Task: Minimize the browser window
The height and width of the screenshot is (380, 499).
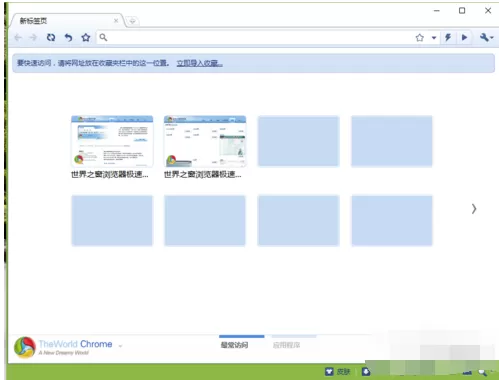Action: pos(437,11)
